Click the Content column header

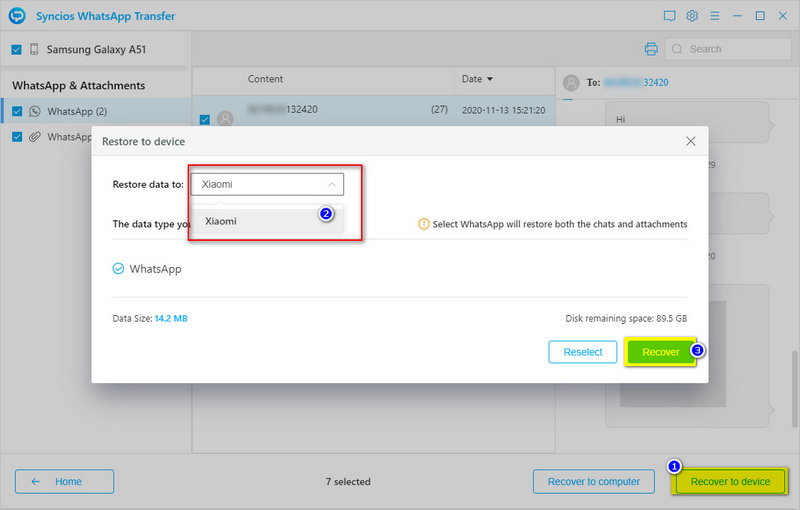pos(265,79)
